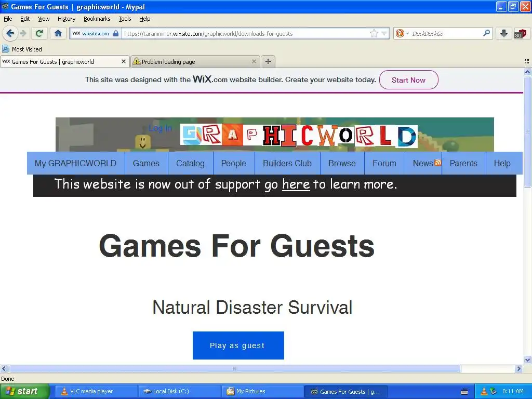Screen dimensions: 532x399
Task: Click the red extension icon showing 30
Action: [x=521, y=34]
